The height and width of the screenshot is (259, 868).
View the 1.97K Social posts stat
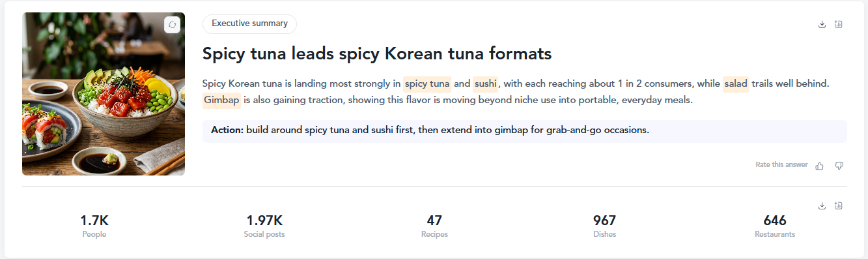coord(264,226)
